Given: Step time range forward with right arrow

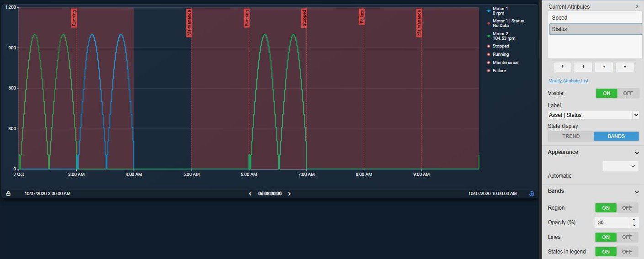Looking at the screenshot, I should tap(289, 194).
